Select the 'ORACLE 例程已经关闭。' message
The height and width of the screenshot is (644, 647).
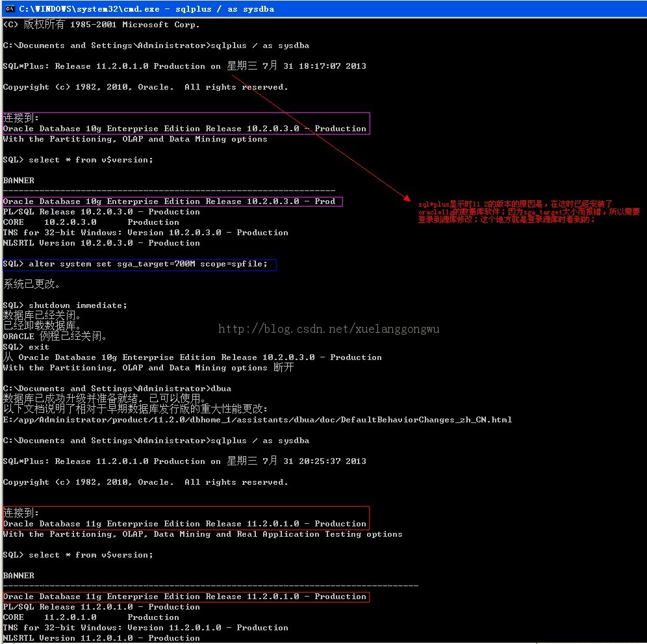pos(55,336)
